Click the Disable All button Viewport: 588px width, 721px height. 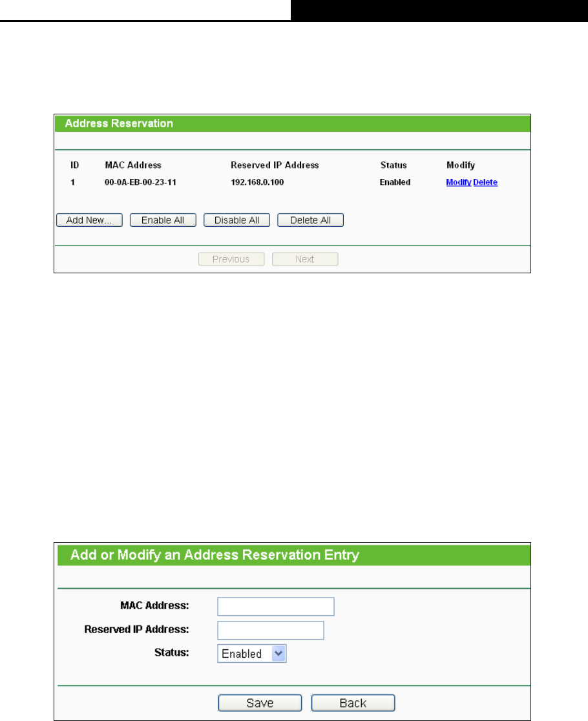tap(236, 220)
